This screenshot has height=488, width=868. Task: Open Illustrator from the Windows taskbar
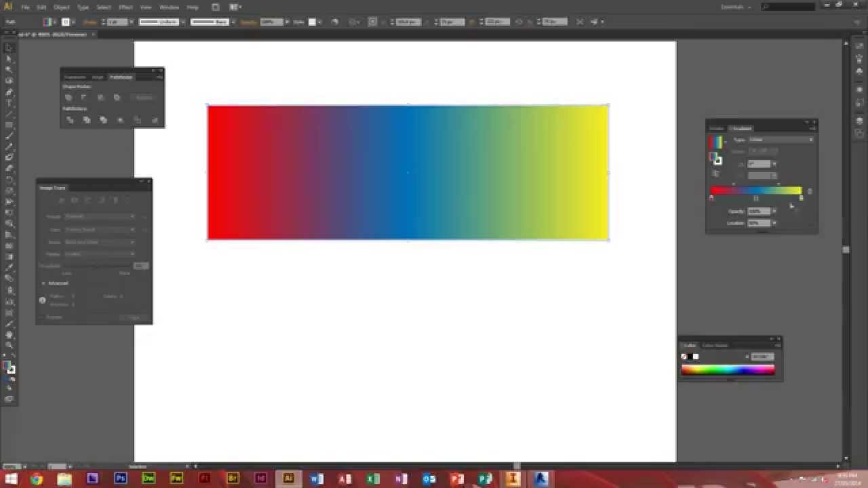[288, 479]
